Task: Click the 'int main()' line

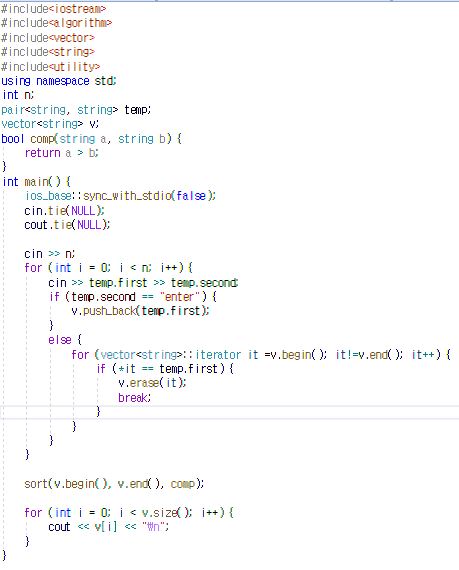Action: pos(37,182)
